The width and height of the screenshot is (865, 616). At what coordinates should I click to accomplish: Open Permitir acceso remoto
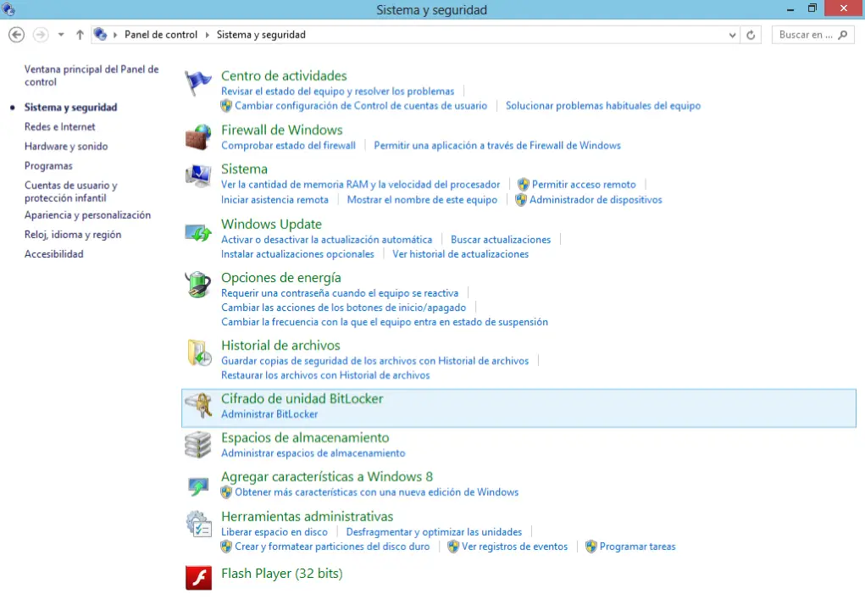[x=584, y=185]
